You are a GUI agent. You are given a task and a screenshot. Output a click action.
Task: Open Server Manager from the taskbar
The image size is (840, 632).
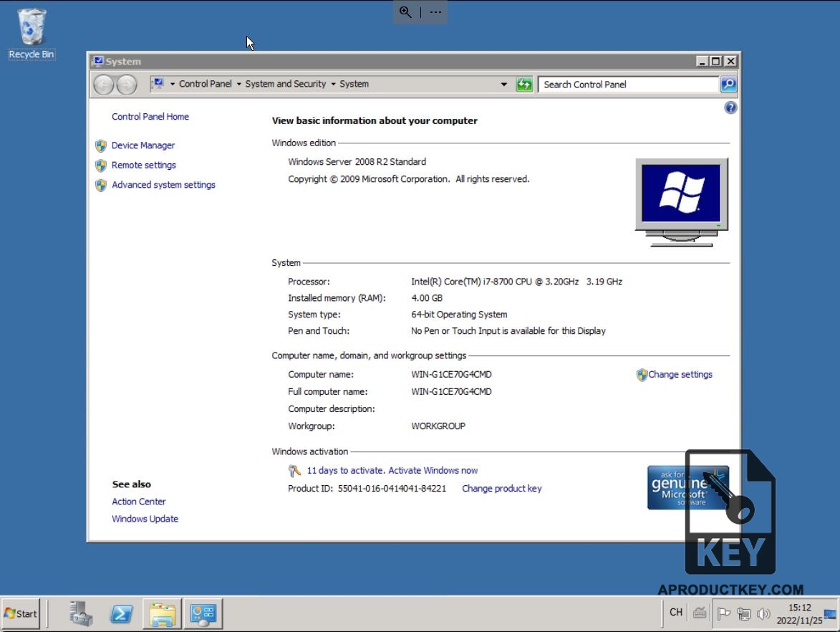click(81, 613)
